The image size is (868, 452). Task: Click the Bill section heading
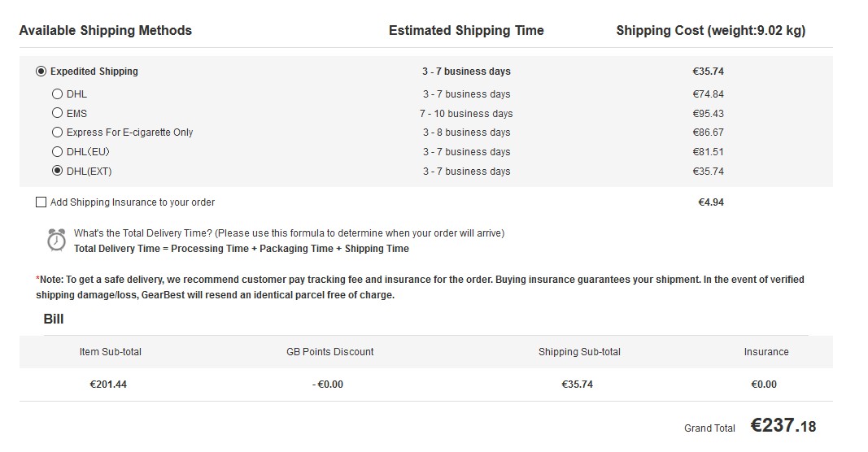click(54, 319)
